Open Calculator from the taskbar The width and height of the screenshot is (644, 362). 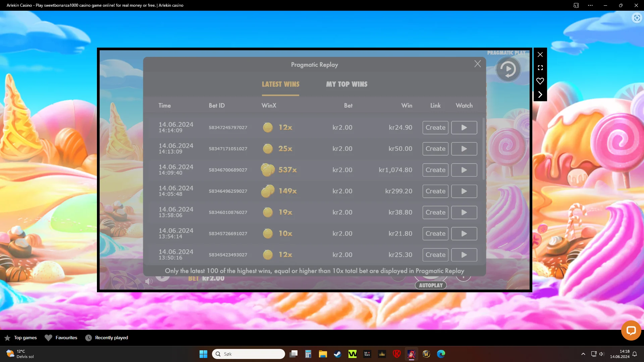tap(308, 354)
